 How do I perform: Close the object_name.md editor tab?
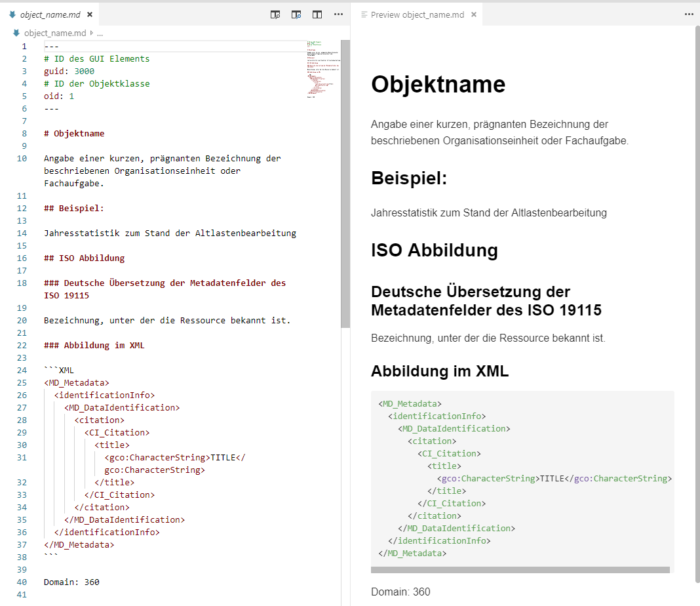point(90,13)
